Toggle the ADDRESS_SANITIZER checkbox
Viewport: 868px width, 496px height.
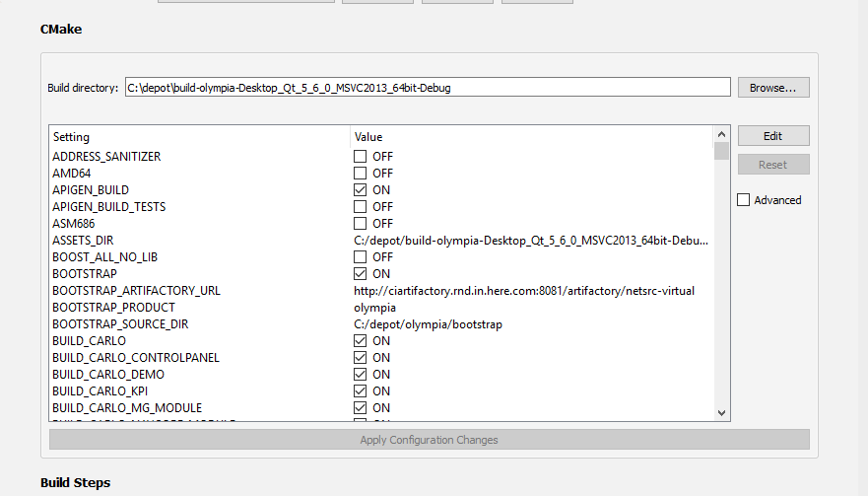tap(361, 157)
